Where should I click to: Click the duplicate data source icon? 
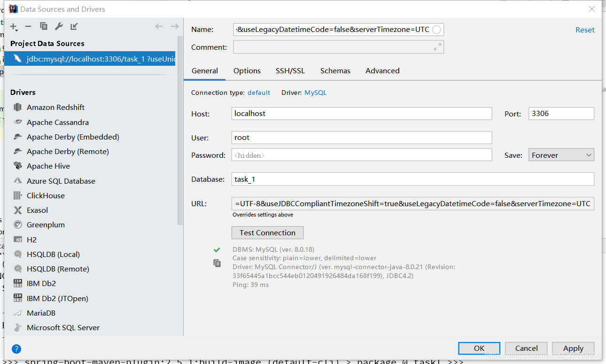click(x=44, y=26)
